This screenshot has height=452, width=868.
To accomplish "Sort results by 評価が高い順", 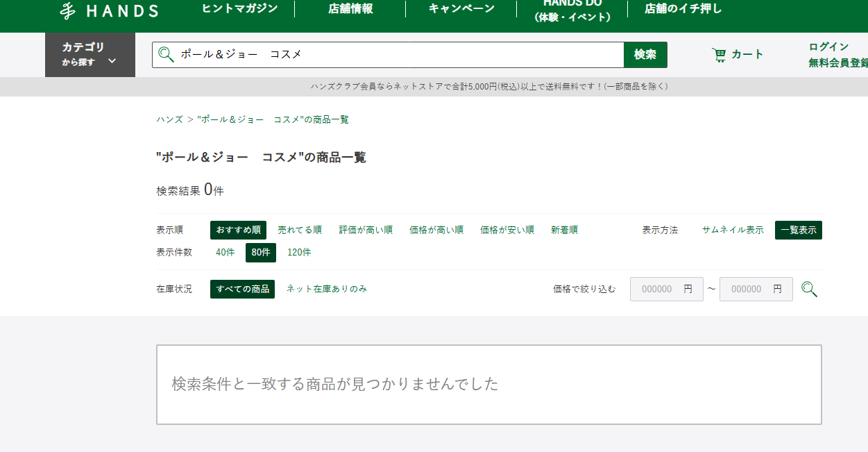I will (x=366, y=231).
